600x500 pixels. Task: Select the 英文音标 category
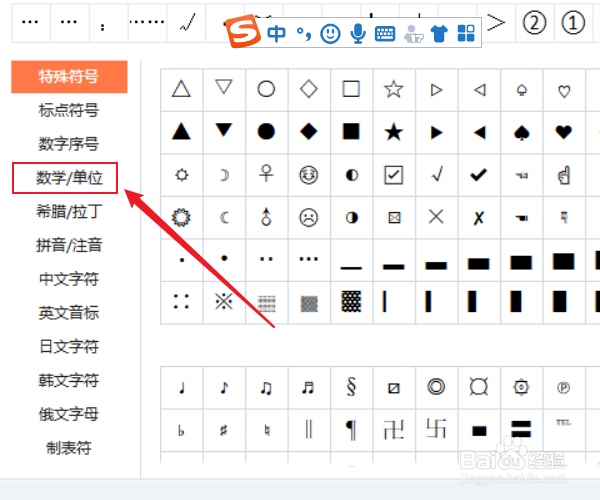(x=69, y=313)
